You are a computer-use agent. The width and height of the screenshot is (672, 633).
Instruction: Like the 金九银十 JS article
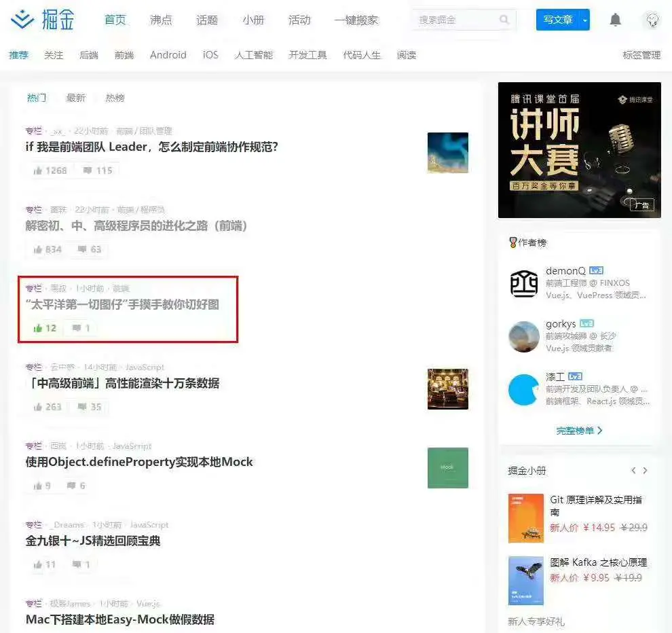[45, 565]
